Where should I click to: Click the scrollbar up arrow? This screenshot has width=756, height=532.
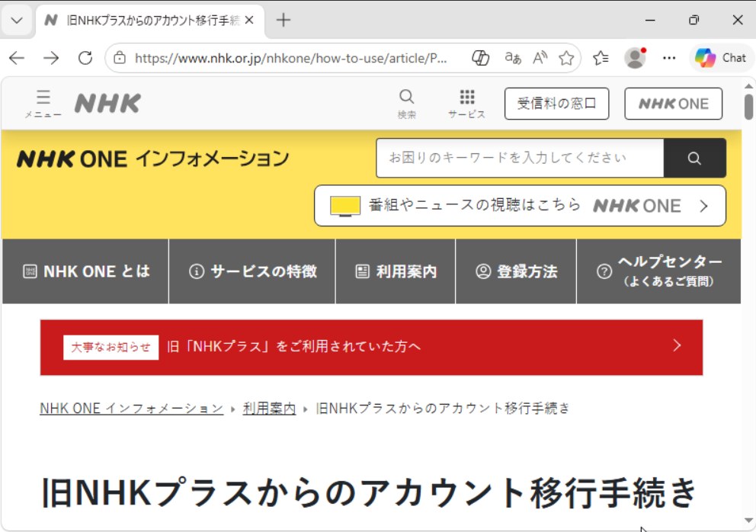pyautogui.click(x=748, y=86)
